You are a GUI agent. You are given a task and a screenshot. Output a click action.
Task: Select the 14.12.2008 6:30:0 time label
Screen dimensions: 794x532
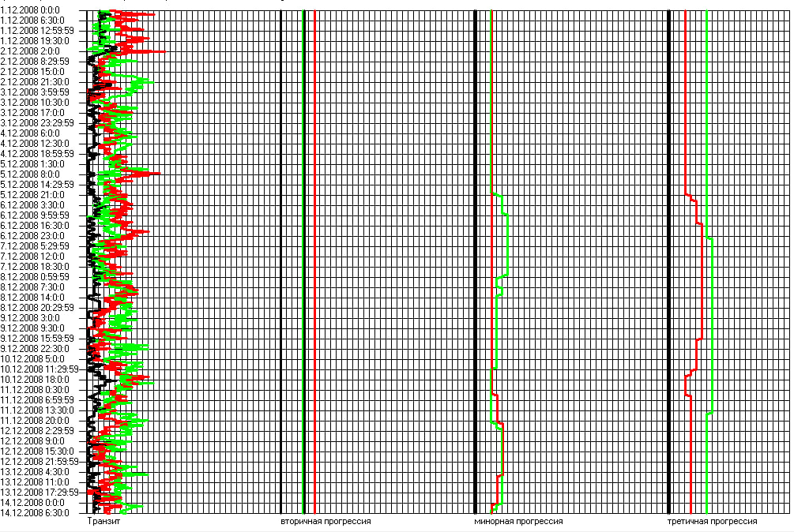(x=34, y=512)
